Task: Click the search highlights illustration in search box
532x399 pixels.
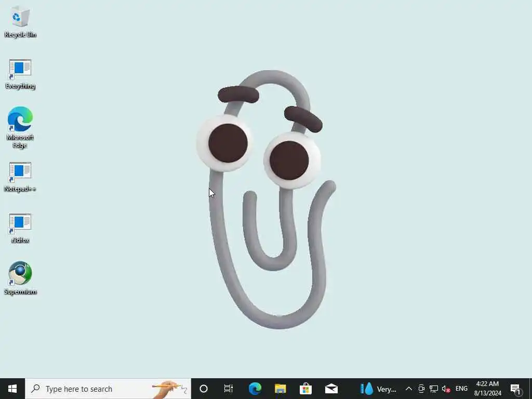Action: (170, 389)
